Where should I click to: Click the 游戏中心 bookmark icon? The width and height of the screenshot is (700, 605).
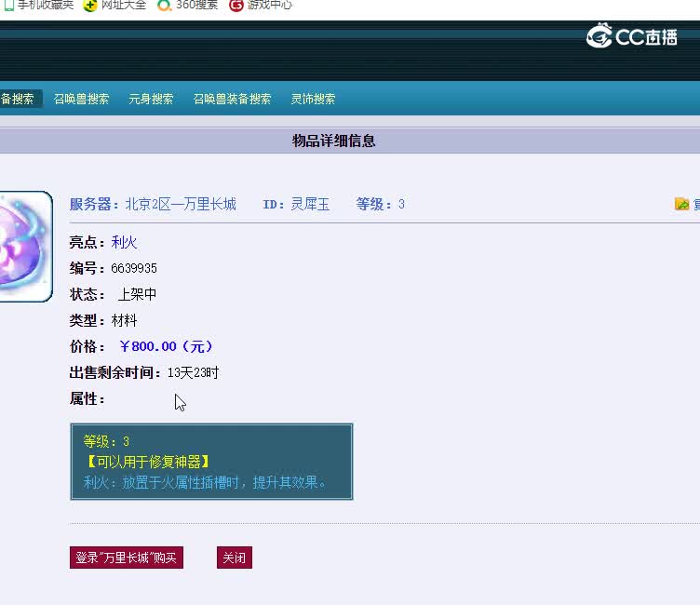(x=236, y=6)
